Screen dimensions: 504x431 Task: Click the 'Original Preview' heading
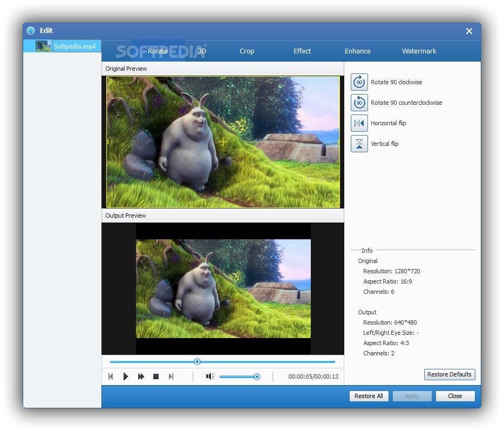(x=126, y=69)
